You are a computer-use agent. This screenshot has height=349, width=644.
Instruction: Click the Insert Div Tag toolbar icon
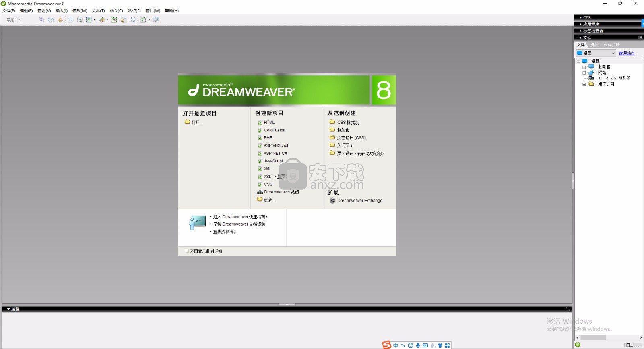[80, 20]
